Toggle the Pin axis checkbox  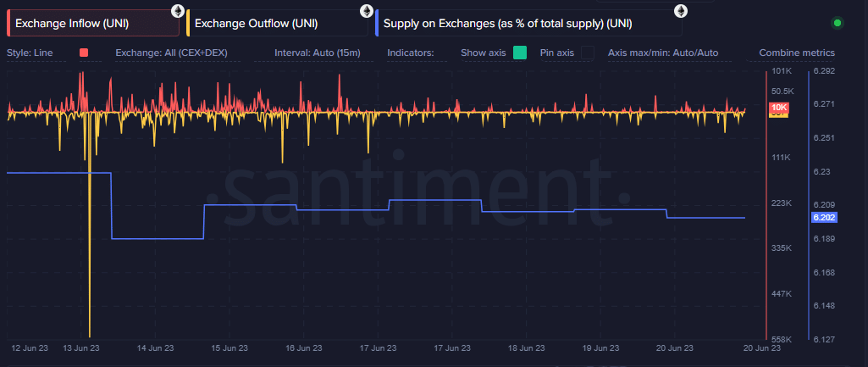point(587,53)
